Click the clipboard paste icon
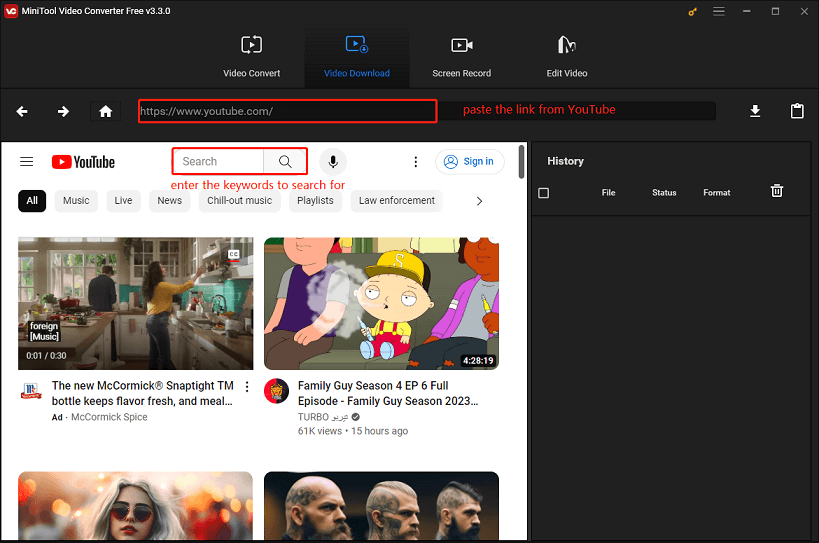 pos(797,111)
